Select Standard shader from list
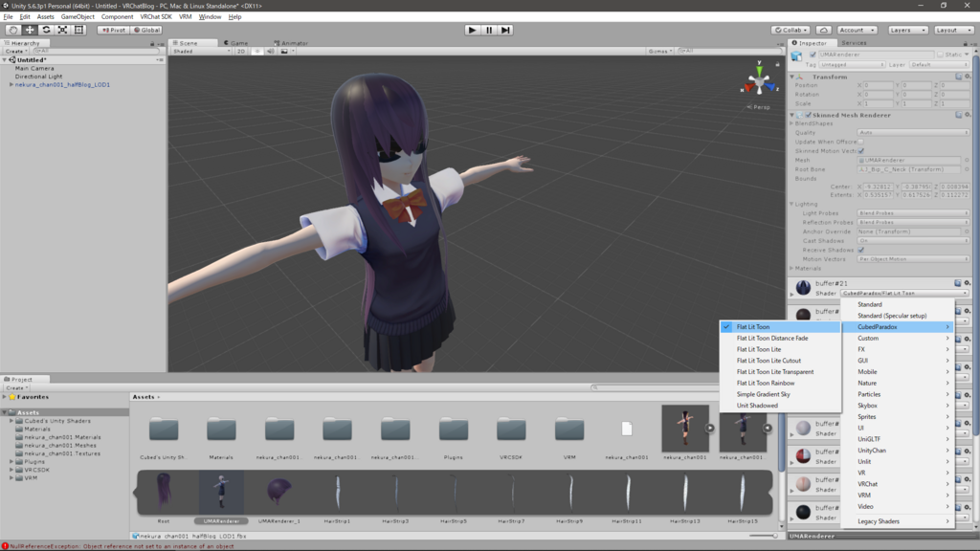The width and height of the screenshot is (980, 551). click(898, 304)
